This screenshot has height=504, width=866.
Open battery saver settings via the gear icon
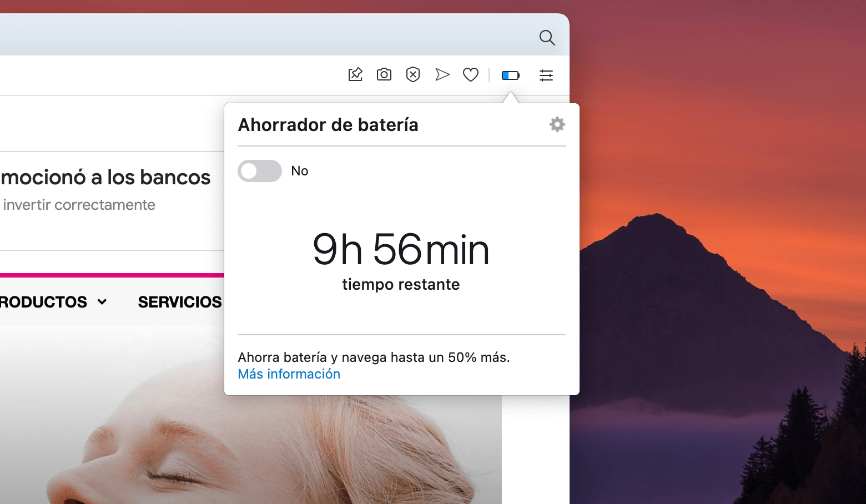(557, 124)
